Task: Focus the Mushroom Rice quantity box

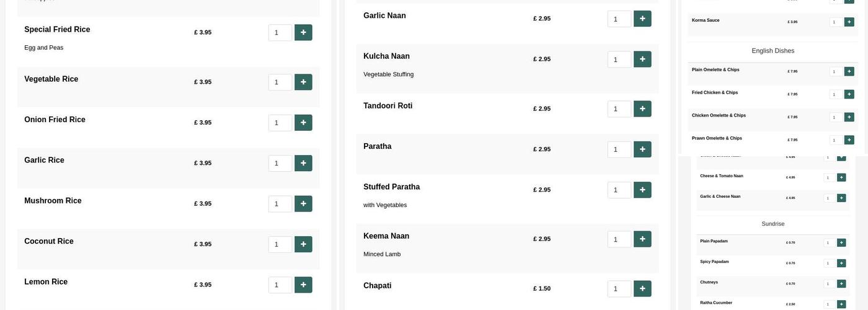Action: (280, 204)
